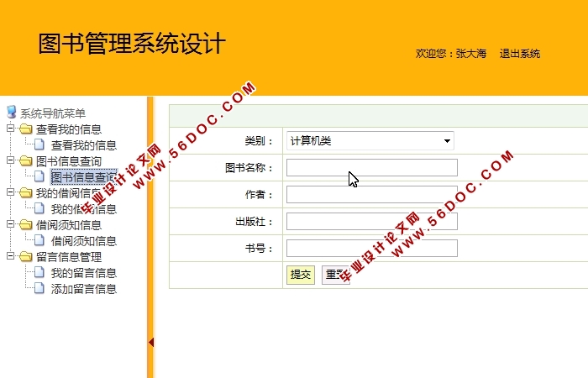Click the 书号 book number field

coord(371,249)
